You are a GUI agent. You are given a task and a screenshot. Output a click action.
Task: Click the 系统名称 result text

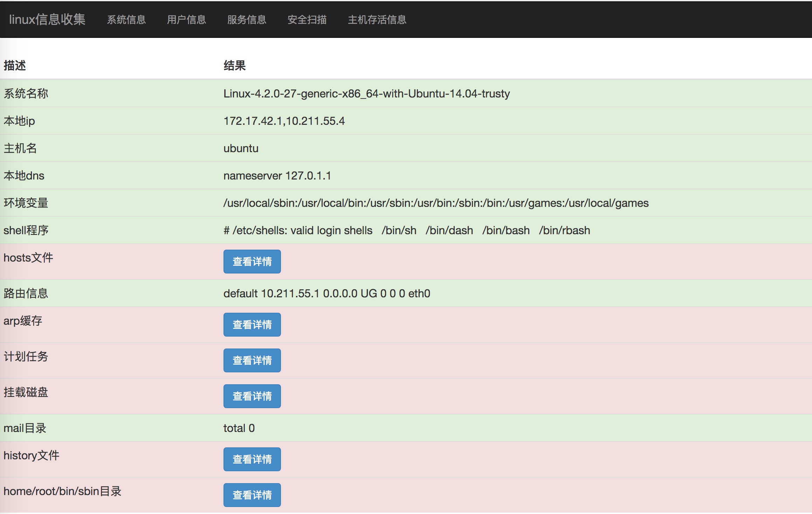[366, 94]
